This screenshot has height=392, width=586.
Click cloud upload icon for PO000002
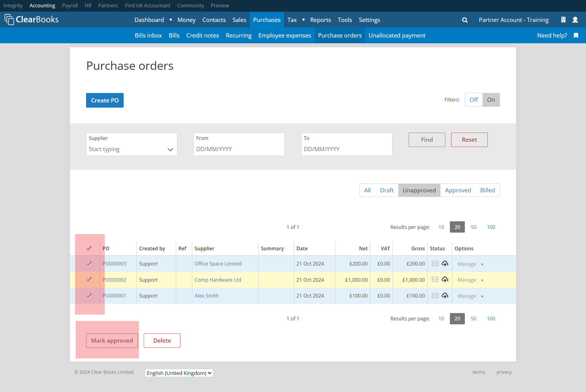click(445, 280)
